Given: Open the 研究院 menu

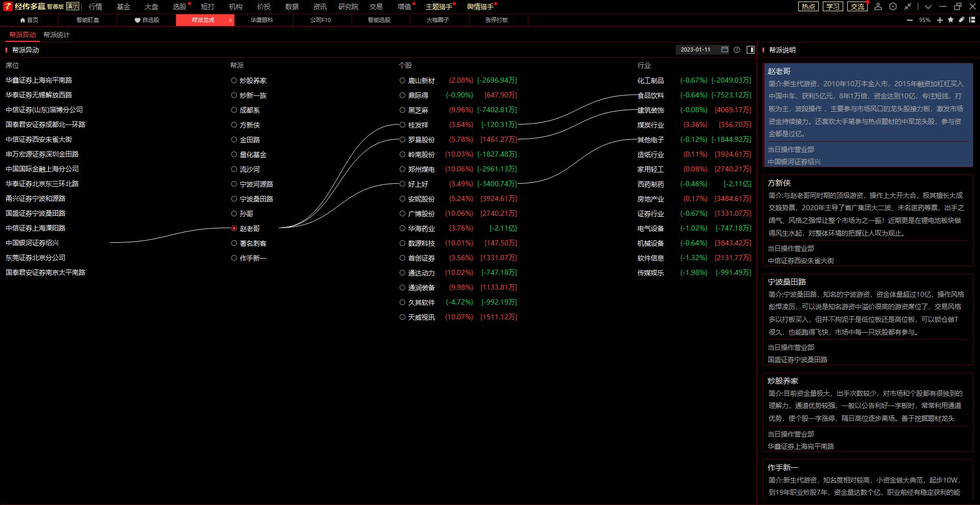Looking at the screenshot, I should point(348,7).
